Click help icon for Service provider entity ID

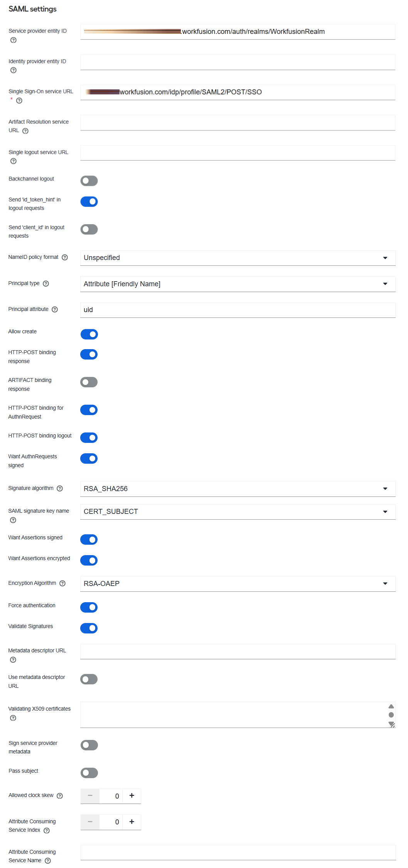[x=13, y=40]
